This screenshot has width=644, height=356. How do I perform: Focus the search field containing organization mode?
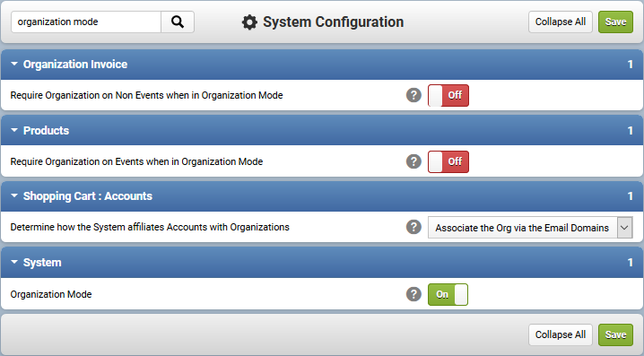pyautogui.click(x=86, y=22)
